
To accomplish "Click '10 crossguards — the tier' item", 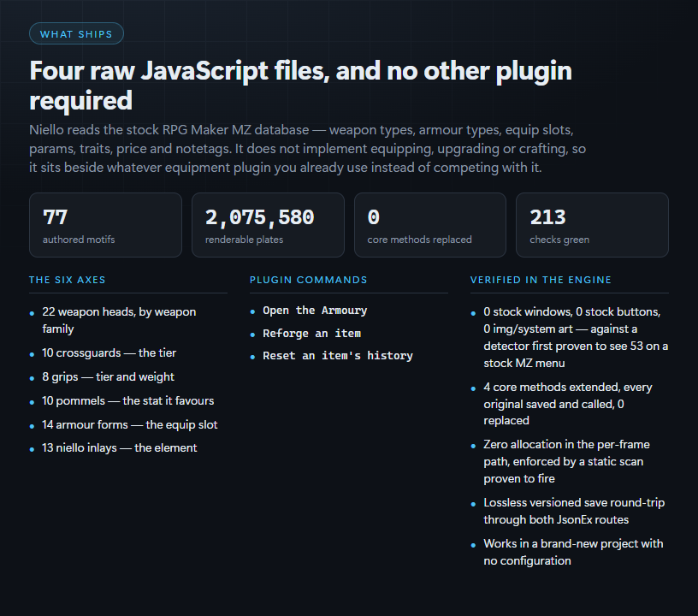I will 109,353.
